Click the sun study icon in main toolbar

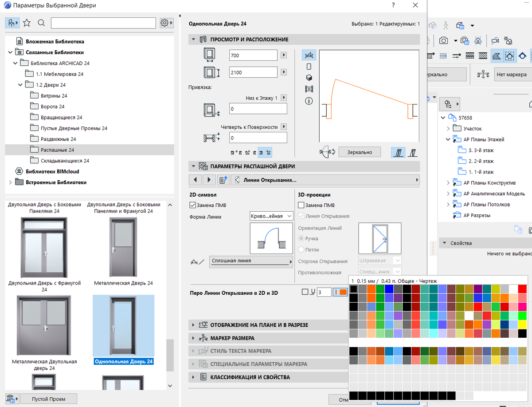click(508, 41)
